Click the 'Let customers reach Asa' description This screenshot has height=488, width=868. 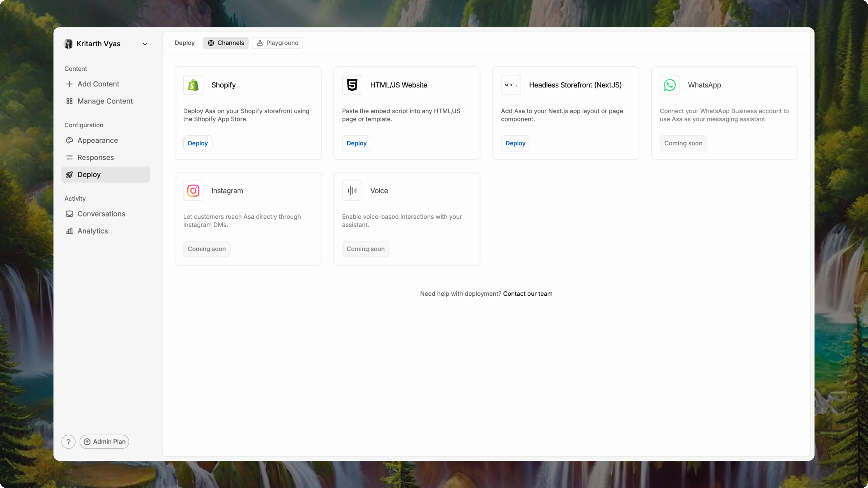pos(242,221)
